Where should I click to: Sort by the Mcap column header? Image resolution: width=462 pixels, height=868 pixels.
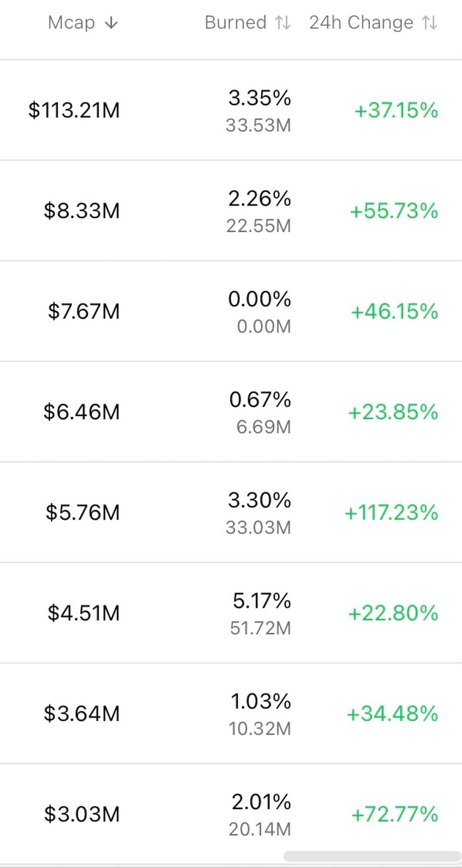[x=72, y=23]
